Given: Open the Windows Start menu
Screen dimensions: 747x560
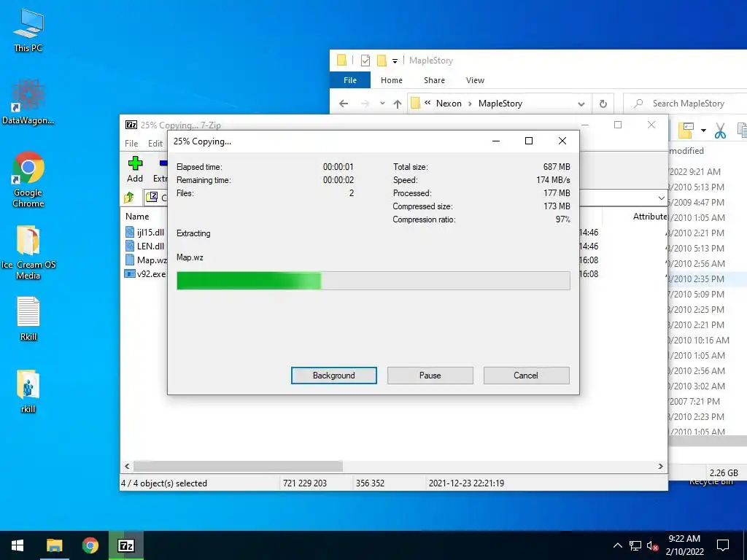Looking at the screenshot, I should pyautogui.click(x=18, y=545).
